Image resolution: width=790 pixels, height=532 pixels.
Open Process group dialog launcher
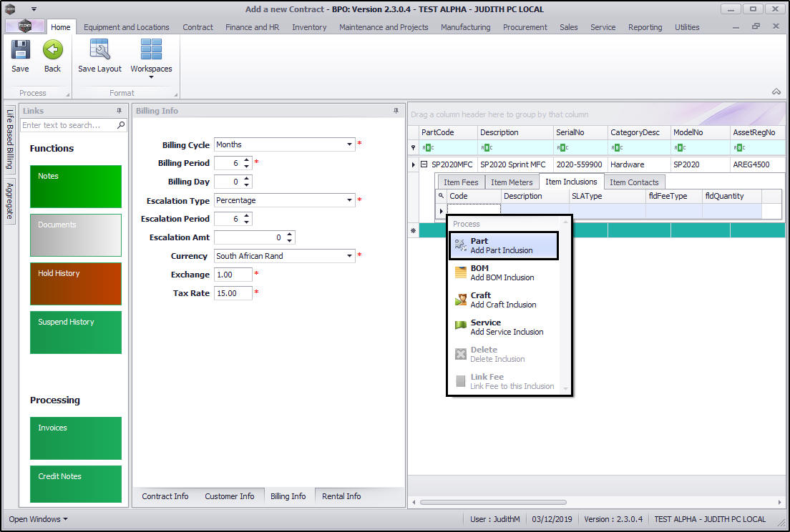point(67,94)
